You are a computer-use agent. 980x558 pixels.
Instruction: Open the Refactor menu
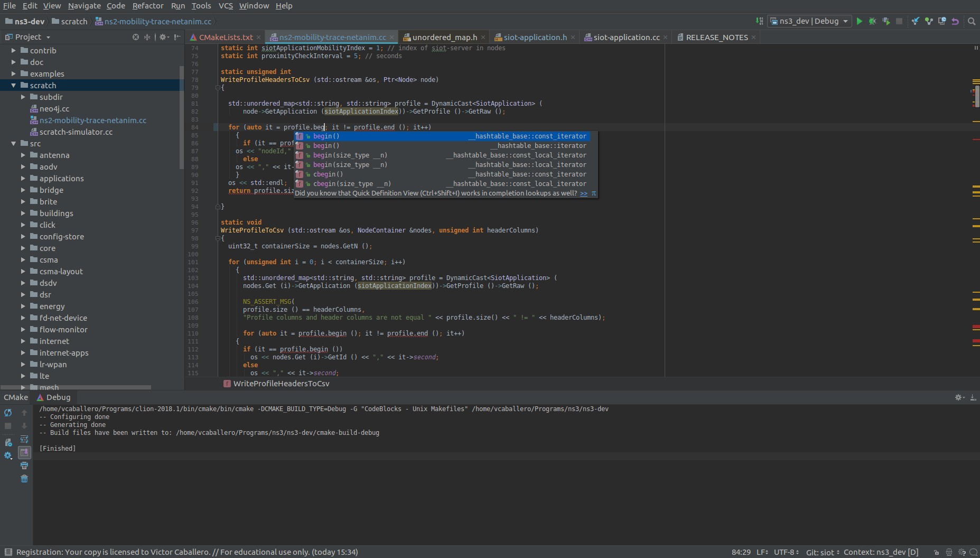(148, 6)
